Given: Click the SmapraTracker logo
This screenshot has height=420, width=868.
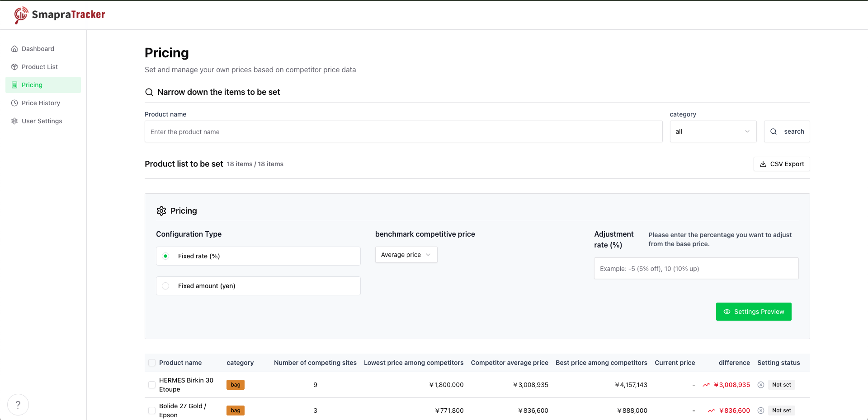Looking at the screenshot, I should tap(59, 14).
